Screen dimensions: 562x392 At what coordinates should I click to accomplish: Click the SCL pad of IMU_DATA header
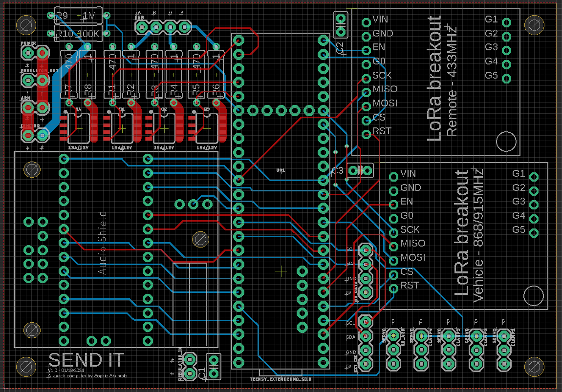[x=366, y=250]
